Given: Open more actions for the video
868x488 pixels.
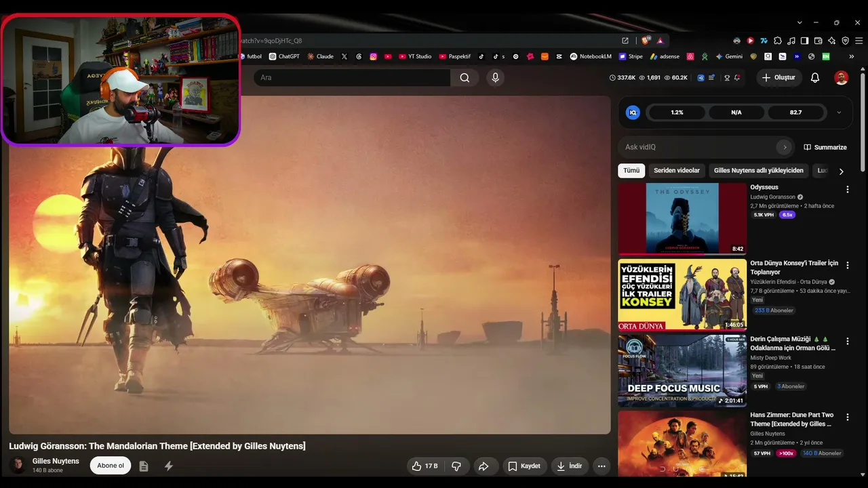Looking at the screenshot, I should coord(601,466).
